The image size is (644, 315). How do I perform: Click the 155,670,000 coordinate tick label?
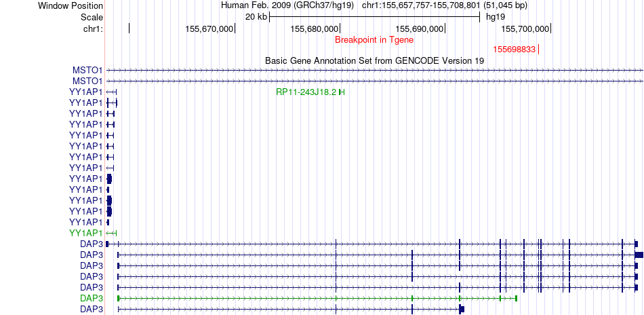click(209, 29)
